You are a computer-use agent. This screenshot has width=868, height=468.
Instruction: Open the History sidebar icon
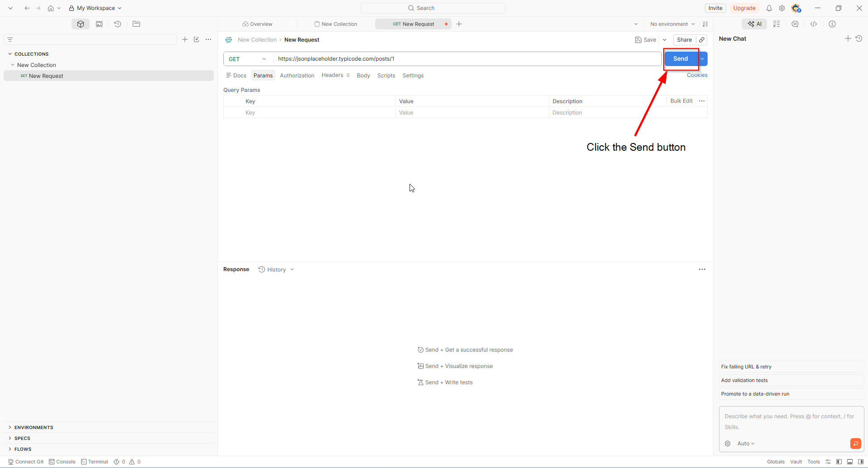point(118,24)
